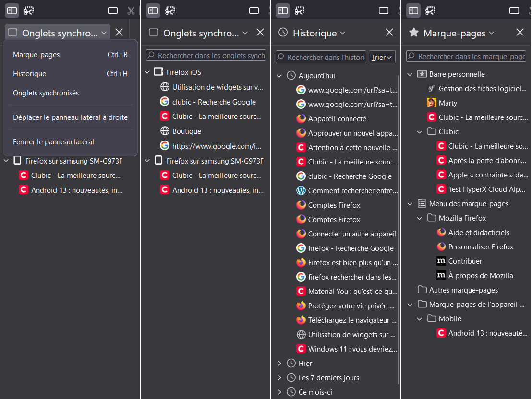Click the screenshot icon above the History panel

point(300,11)
